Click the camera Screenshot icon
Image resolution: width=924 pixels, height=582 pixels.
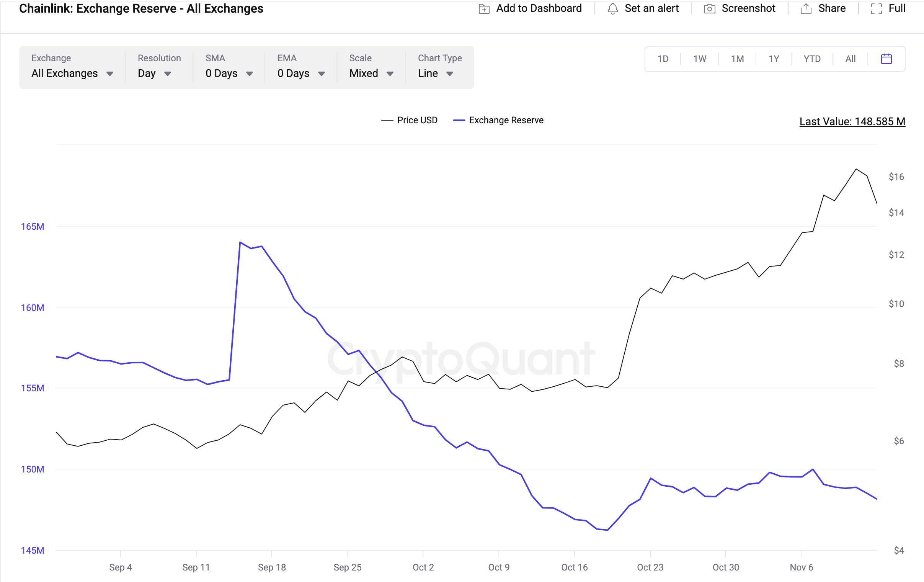709,9
